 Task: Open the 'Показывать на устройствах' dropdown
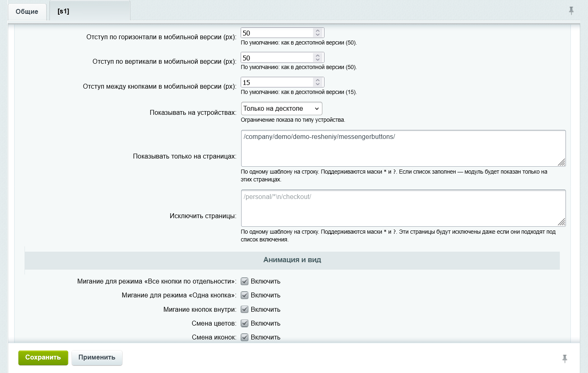[x=281, y=108]
